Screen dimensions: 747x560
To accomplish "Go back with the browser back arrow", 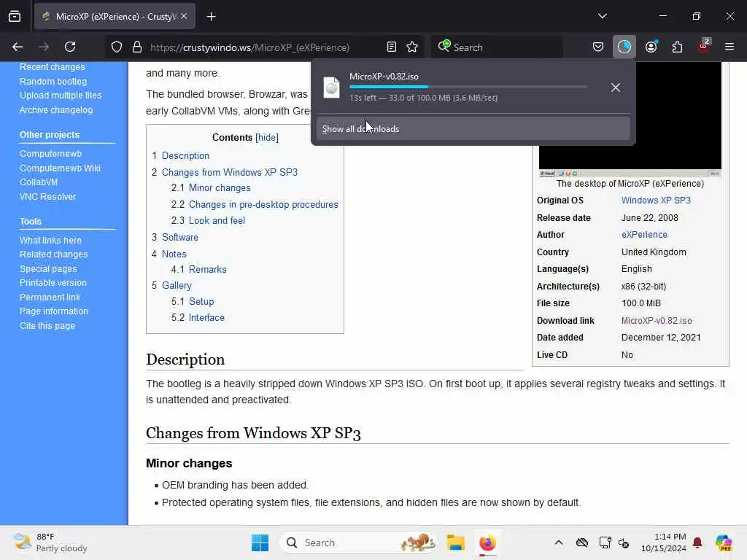I will tap(18, 47).
